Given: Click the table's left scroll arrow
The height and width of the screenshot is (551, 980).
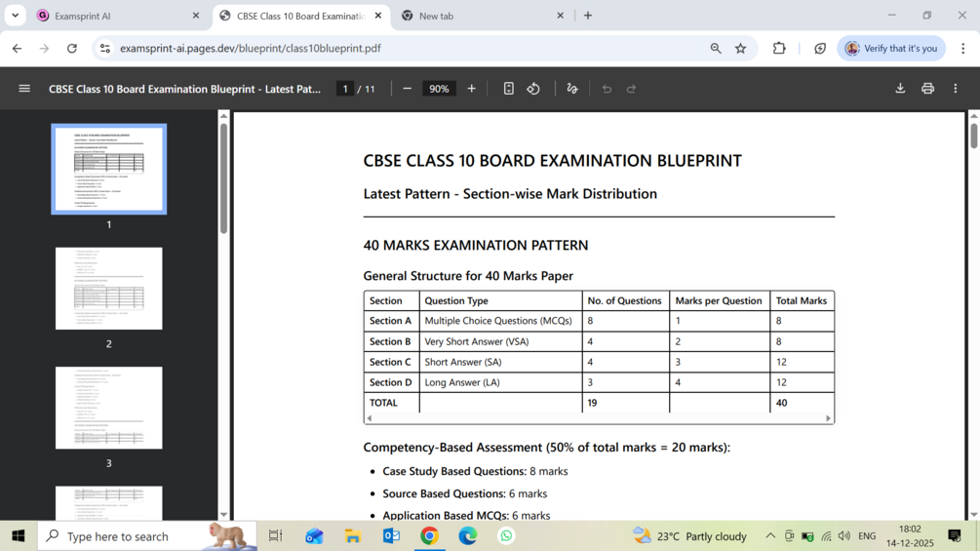Looking at the screenshot, I should (370, 418).
